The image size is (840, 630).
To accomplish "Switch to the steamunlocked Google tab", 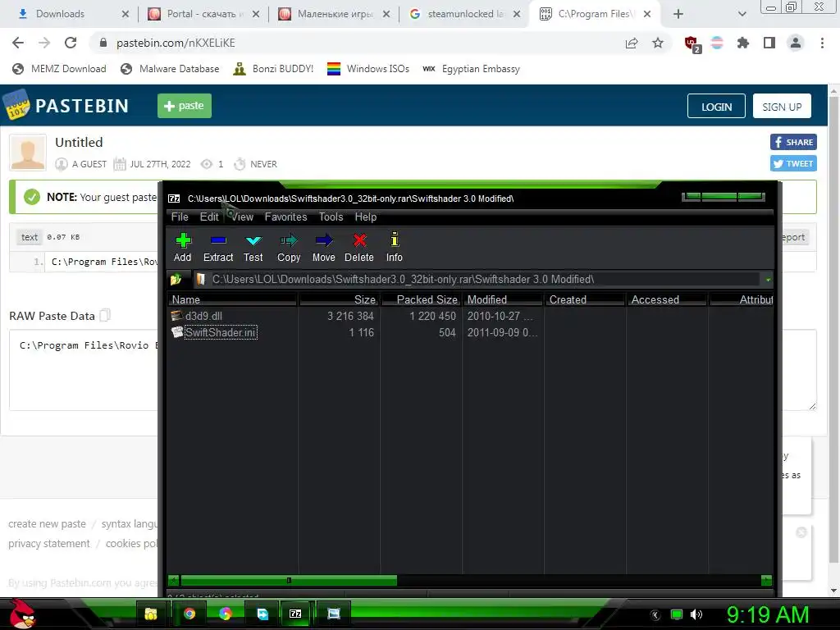I will [x=464, y=14].
